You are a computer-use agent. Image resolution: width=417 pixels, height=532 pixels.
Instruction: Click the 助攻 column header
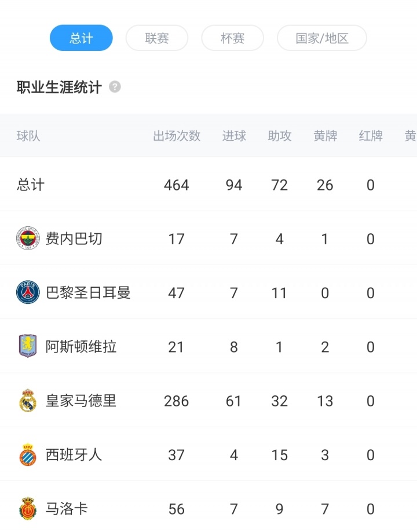pos(280,136)
